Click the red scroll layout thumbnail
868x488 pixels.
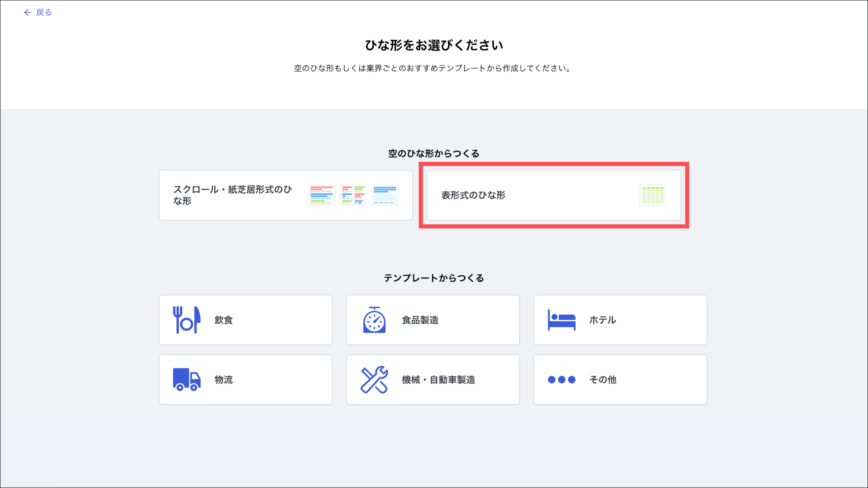click(322, 195)
